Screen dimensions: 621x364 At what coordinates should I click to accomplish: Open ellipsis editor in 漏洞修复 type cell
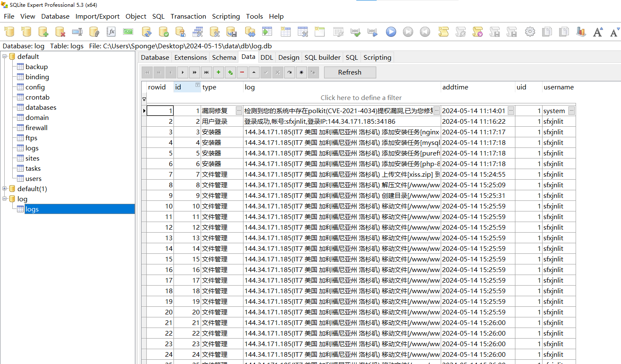(239, 111)
